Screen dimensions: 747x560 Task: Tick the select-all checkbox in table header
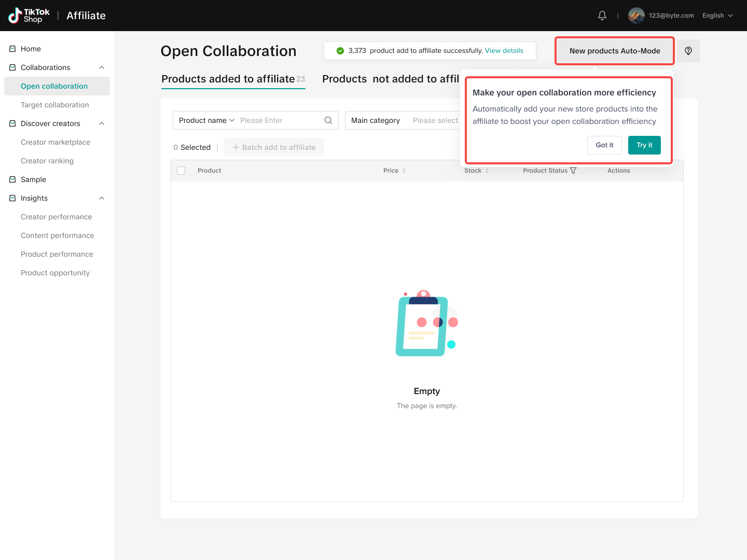coord(181,171)
